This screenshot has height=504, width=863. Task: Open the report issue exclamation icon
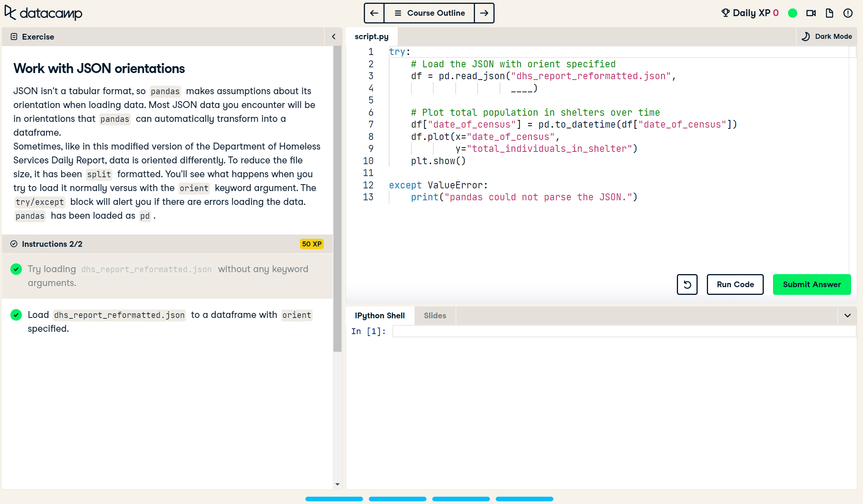pyautogui.click(x=848, y=13)
